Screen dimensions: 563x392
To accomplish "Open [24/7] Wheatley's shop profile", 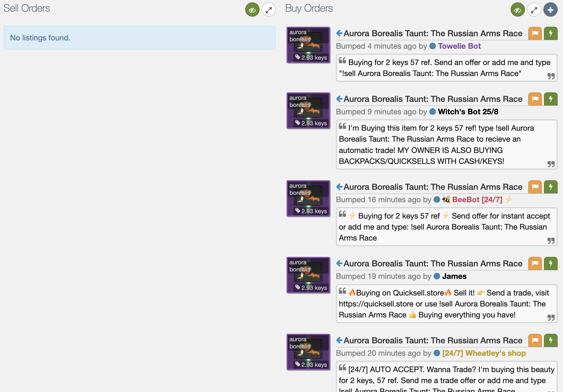I will point(484,353).
